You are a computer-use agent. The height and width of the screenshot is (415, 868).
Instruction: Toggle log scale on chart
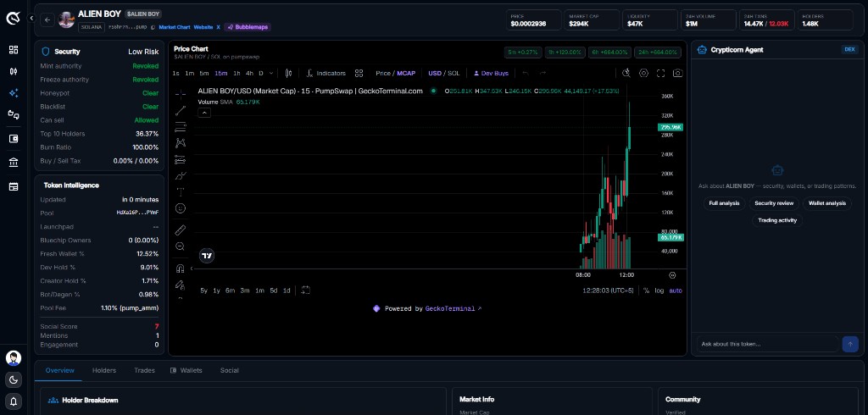[x=659, y=290]
